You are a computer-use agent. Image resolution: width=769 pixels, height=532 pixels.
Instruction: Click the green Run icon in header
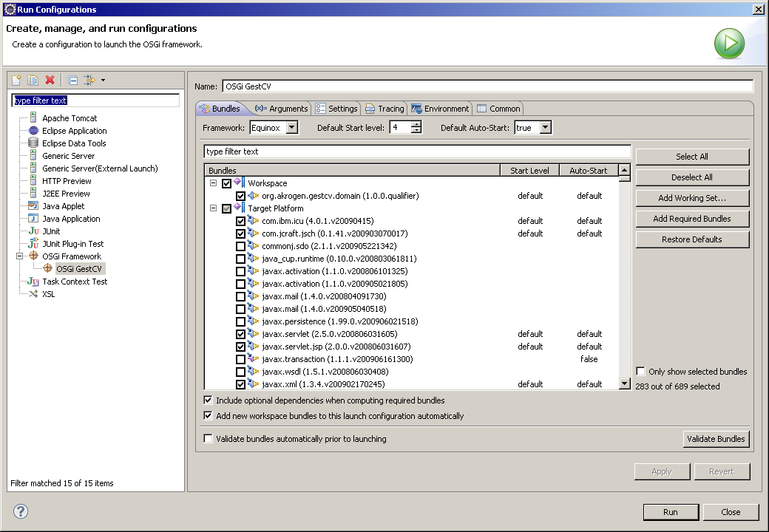tap(729, 44)
